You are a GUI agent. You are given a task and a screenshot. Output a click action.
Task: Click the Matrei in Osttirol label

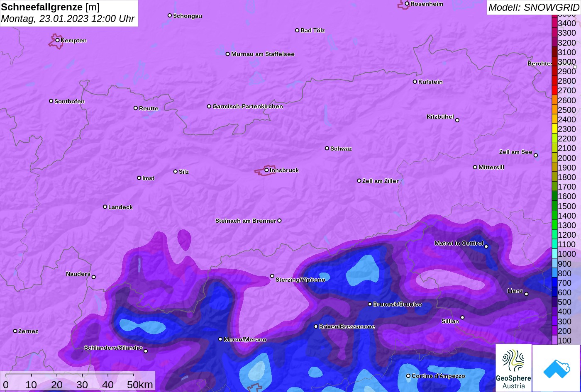pyautogui.click(x=459, y=243)
